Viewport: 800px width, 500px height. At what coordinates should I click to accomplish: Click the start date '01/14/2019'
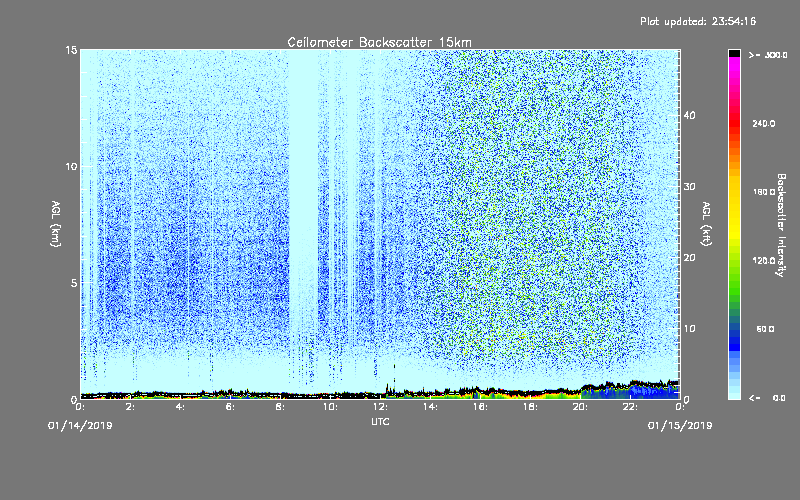tap(80, 426)
